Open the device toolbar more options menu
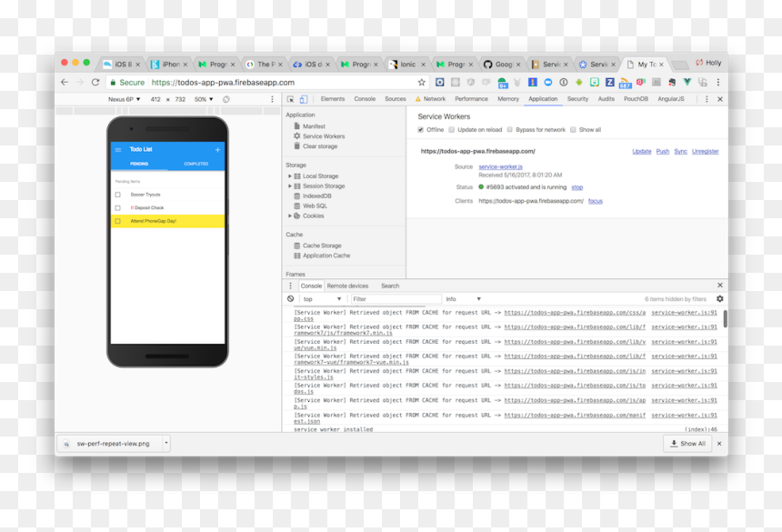The height and width of the screenshot is (532, 782). pyautogui.click(x=272, y=99)
